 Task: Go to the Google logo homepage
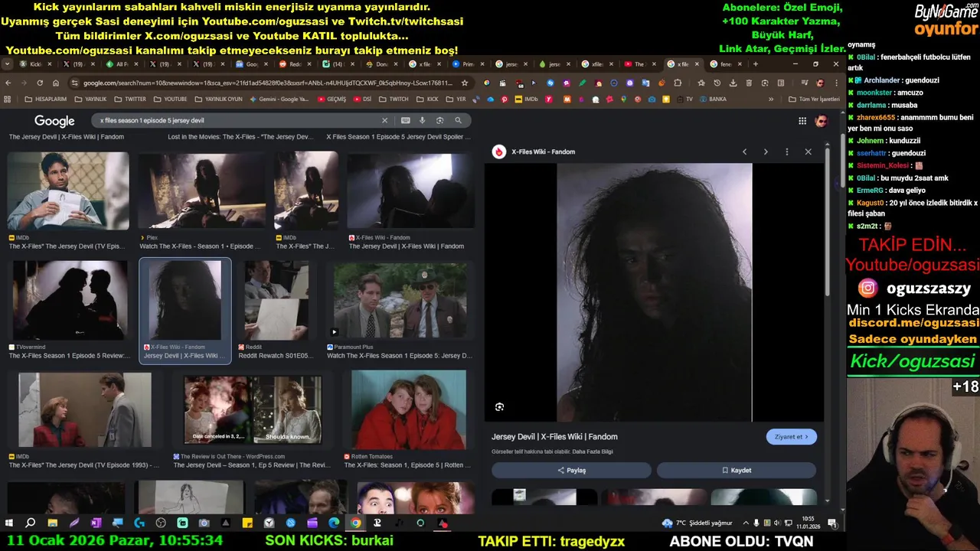pyautogui.click(x=54, y=121)
